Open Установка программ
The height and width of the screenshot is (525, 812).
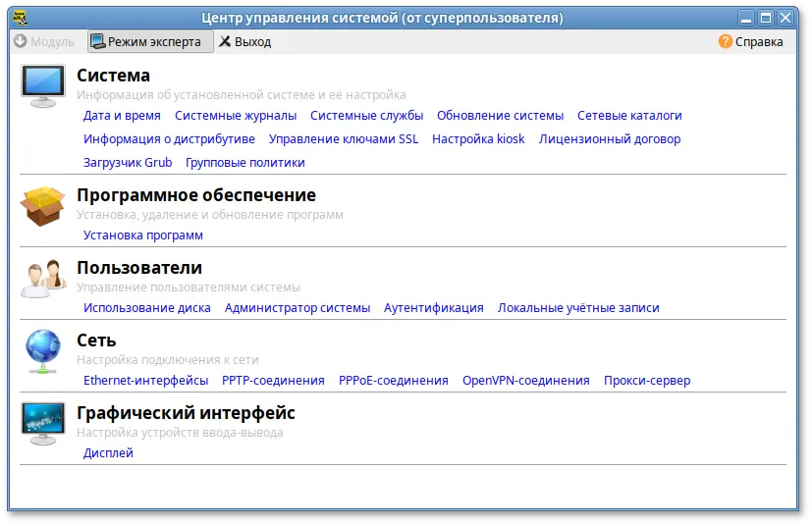[x=143, y=236]
